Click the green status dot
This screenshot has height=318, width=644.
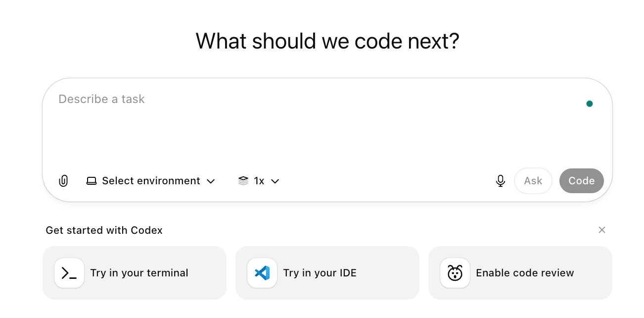(590, 104)
